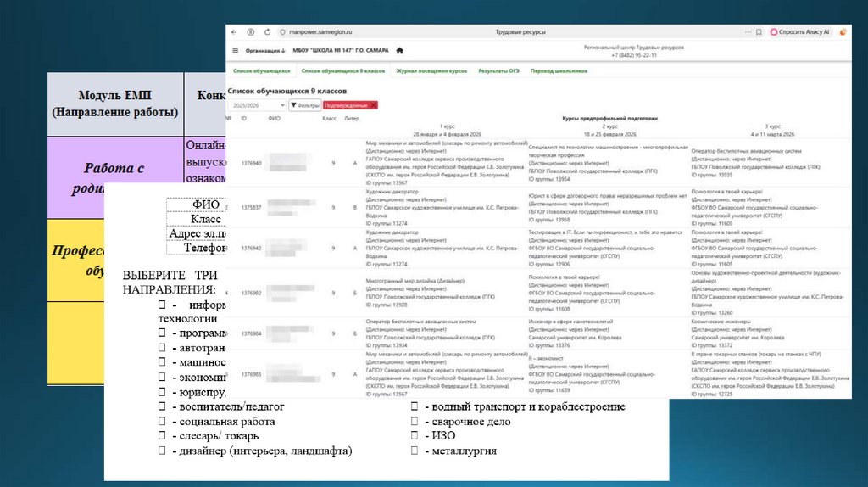
Task: Click the 'МБОУ "ШКОЛА № 147" Г.О. САМАРА' organization name
Action: [341, 50]
